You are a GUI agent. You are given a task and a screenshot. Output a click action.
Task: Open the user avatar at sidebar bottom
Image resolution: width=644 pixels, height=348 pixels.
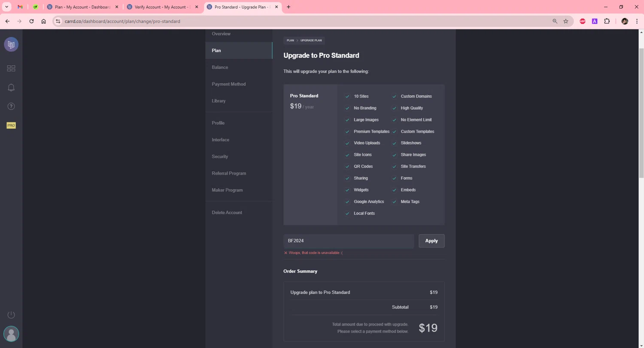point(11,334)
